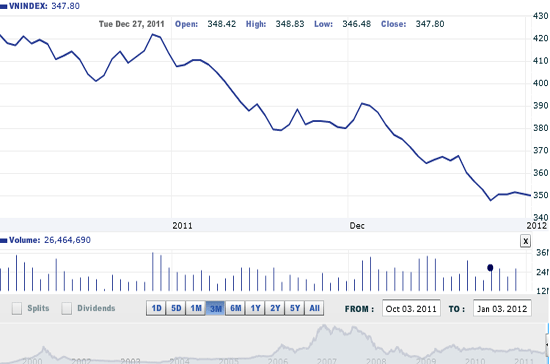The image size is (550, 364).
Task: Select the 1Y time range
Action: (x=255, y=308)
